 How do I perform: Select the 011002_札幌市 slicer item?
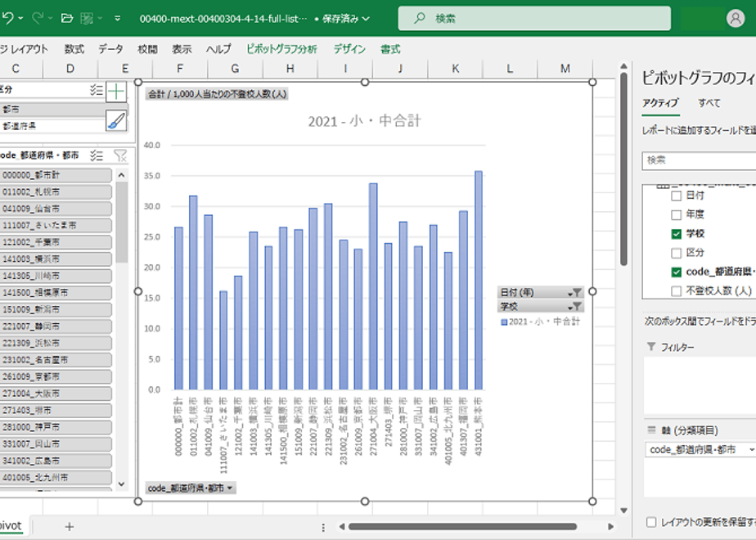56,192
